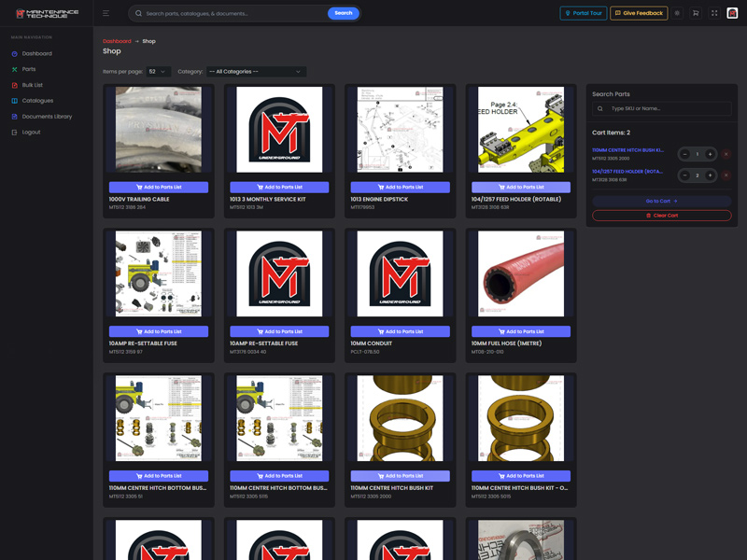The height and width of the screenshot is (560, 747).
Task: Open the 10MM Conduit logo thumbnail
Action: 401,273
